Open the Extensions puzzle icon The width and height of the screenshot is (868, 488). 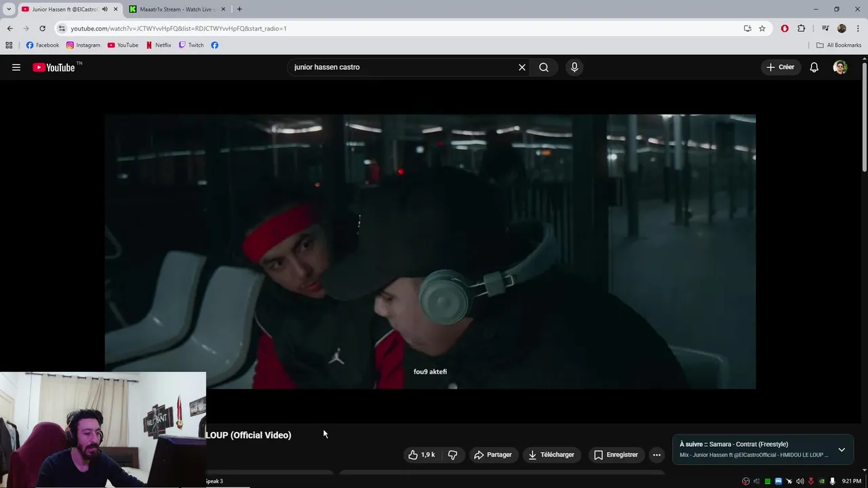tap(802, 28)
